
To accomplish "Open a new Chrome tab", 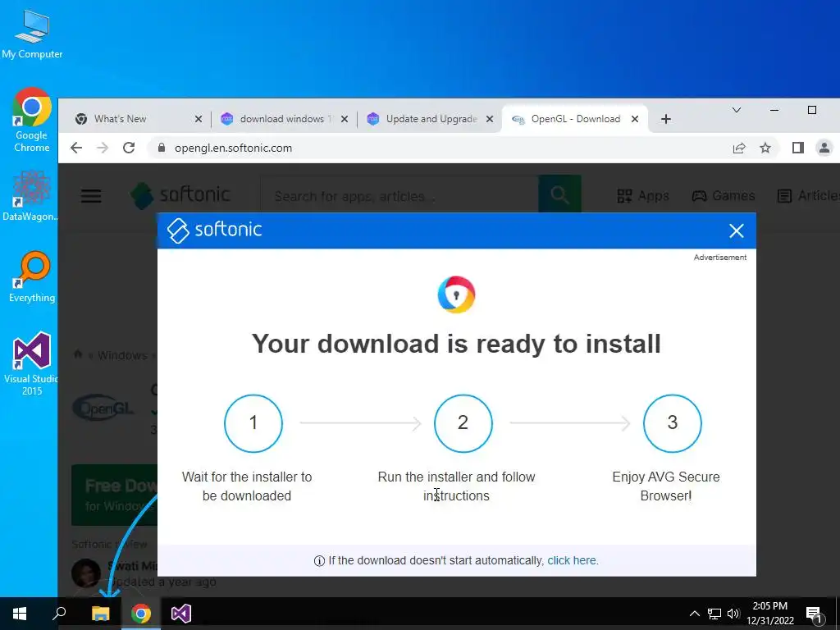I will [666, 119].
